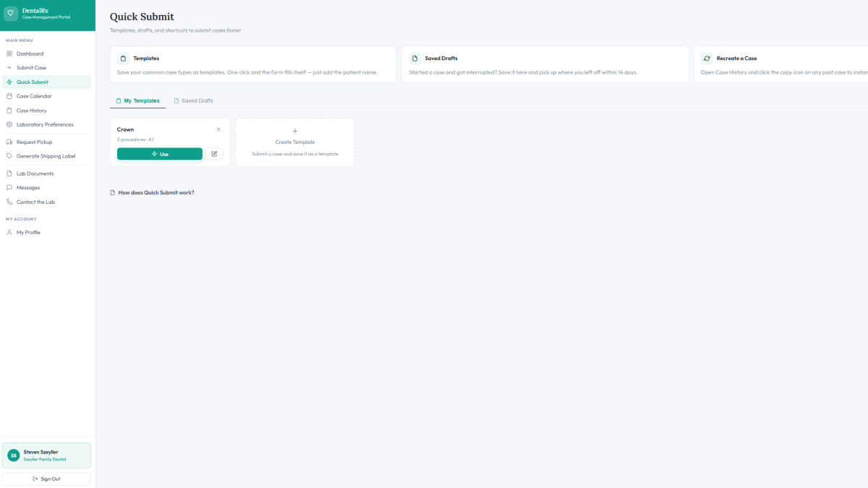Select Quick Submit in the sidebar
The height and width of the screenshot is (488, 868).
click(x=47, y=82)
